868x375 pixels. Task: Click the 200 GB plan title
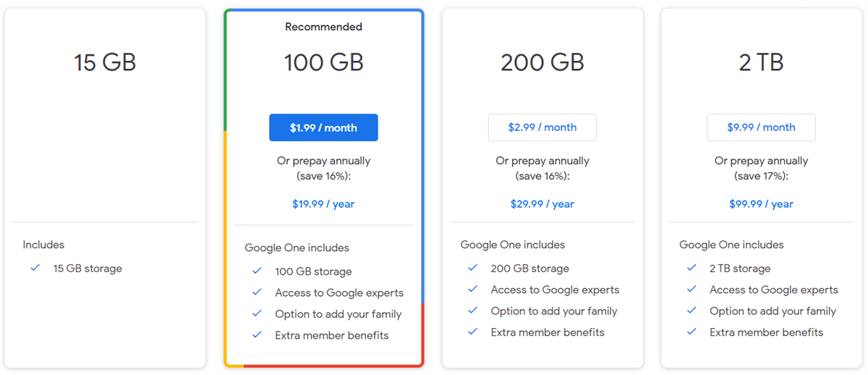pos(542,62)
